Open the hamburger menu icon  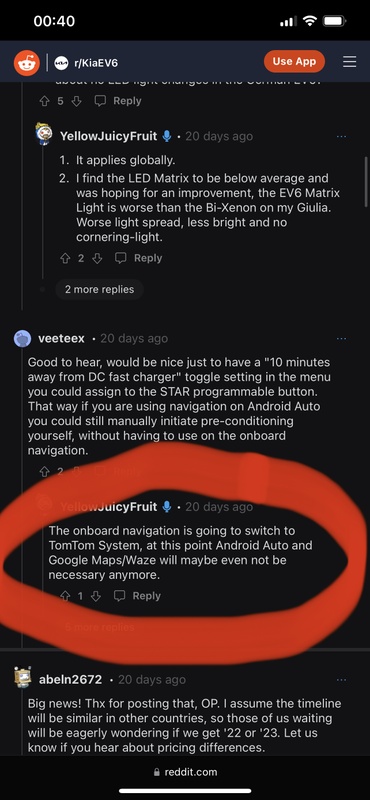[x=350, y=62]
